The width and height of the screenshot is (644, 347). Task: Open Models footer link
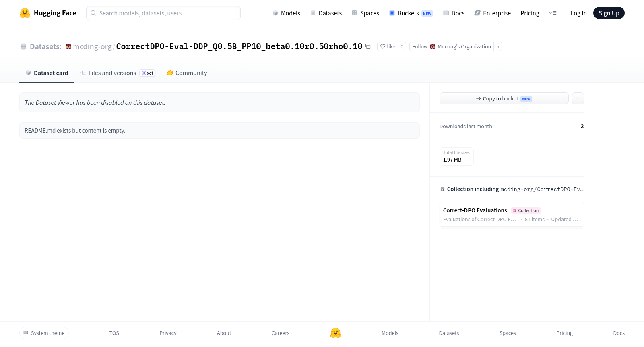coord(390,333)
